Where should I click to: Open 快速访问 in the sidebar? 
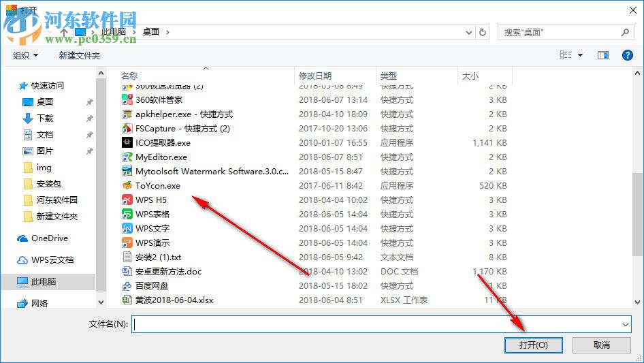coord(41,86)
